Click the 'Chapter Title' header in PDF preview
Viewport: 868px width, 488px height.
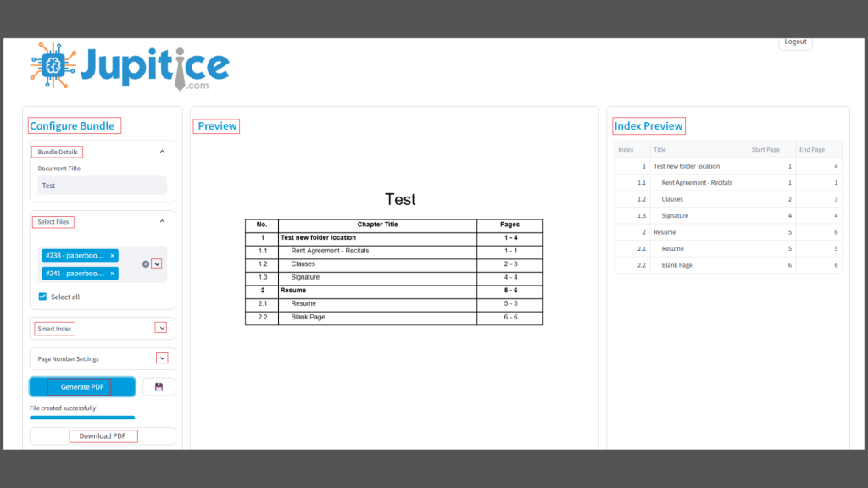[377, 224]
